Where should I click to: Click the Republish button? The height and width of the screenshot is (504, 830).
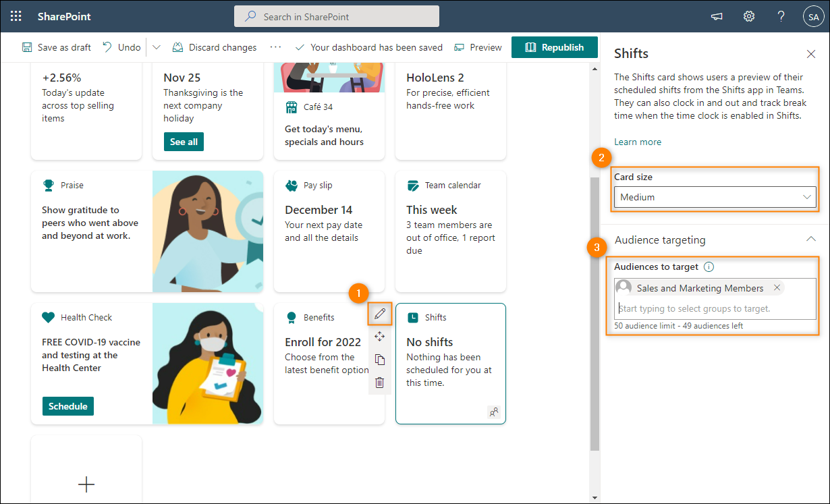tap(555, 47)
